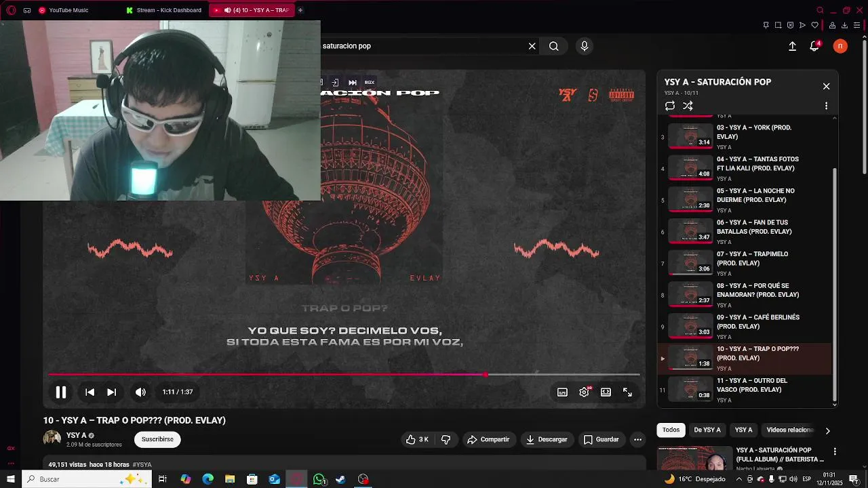Viewport: 868px width, 488px height.
Task: Pause the video with the pause button
Action: point(60,392)
